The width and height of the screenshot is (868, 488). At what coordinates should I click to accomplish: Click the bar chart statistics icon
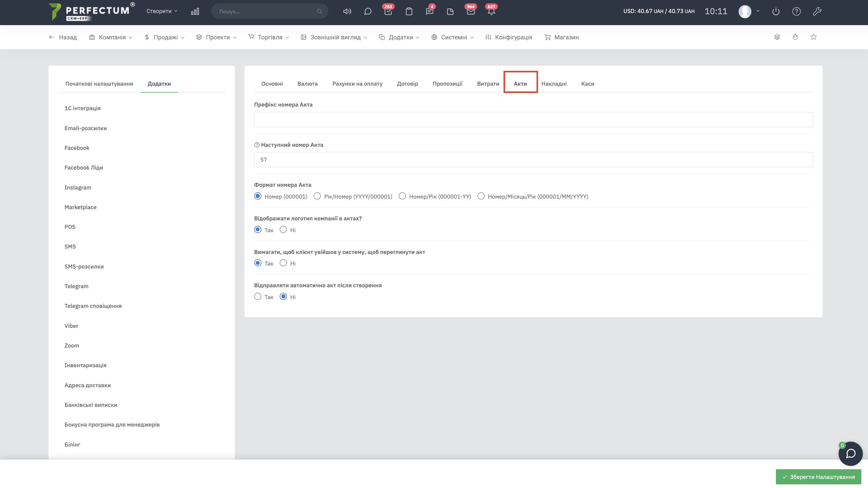click(195, 12)
